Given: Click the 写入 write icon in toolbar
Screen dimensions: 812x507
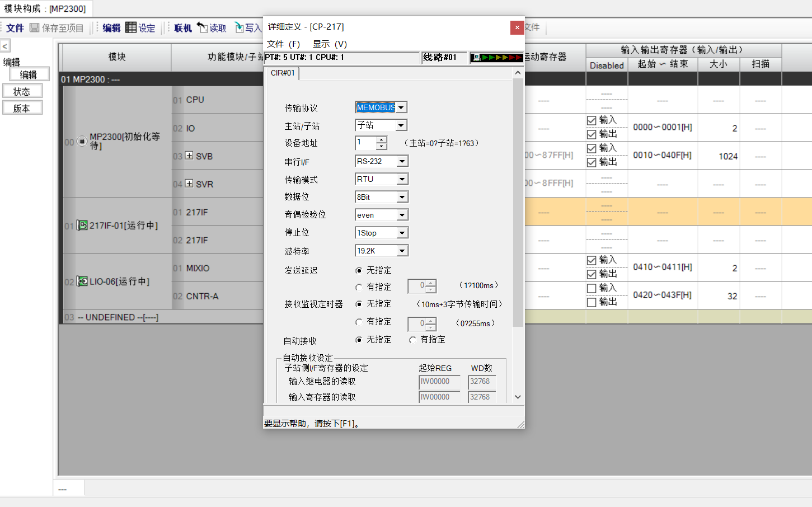Looking at the screenshot, I should click(239, 27).
